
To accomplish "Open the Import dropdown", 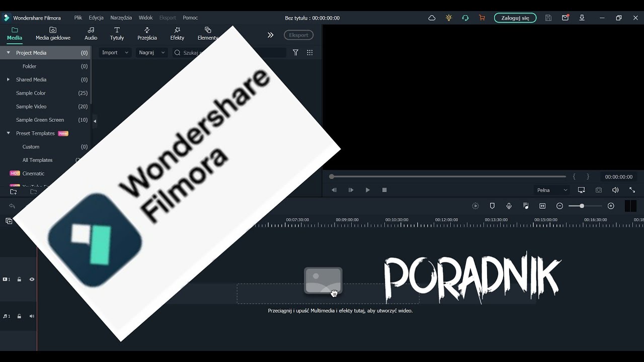I will 115,52.
